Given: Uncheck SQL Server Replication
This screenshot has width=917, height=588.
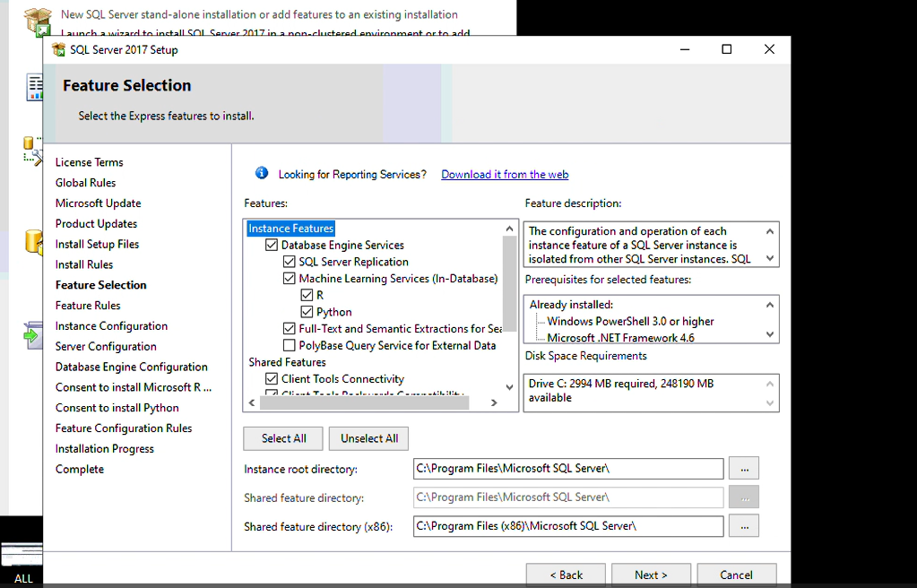Looking at the screenshot, I should [x=289, y=262].
